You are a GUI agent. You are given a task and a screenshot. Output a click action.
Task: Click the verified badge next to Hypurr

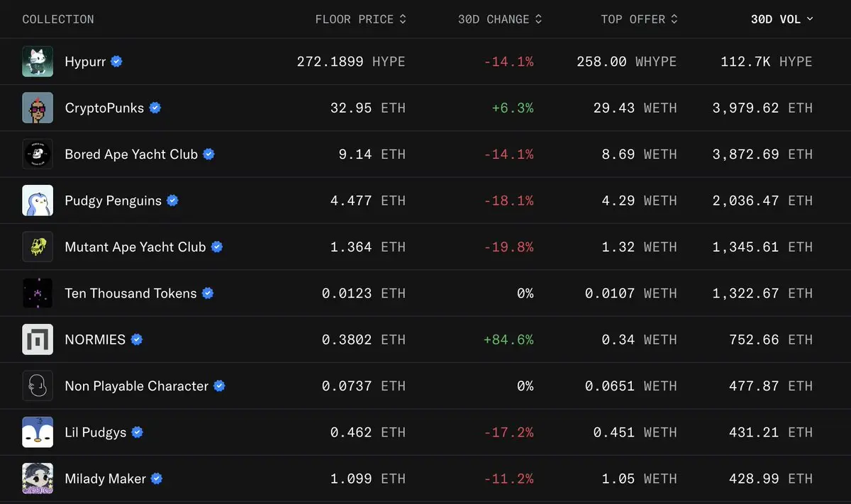pyautogui.click(x=116, y=62)
